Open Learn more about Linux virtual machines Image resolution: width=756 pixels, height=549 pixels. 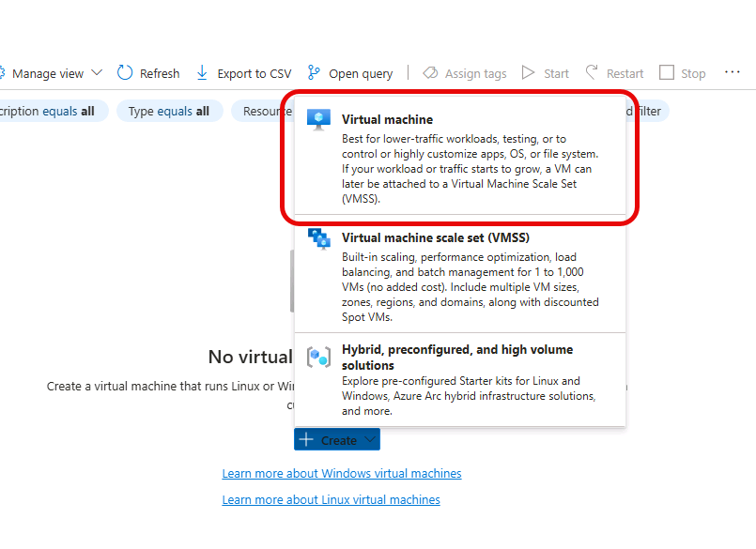[x=332, y=500]
